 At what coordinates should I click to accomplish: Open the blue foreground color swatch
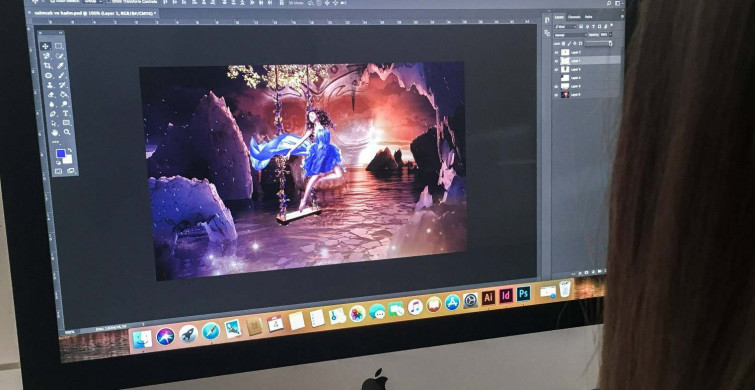(60, 154)
